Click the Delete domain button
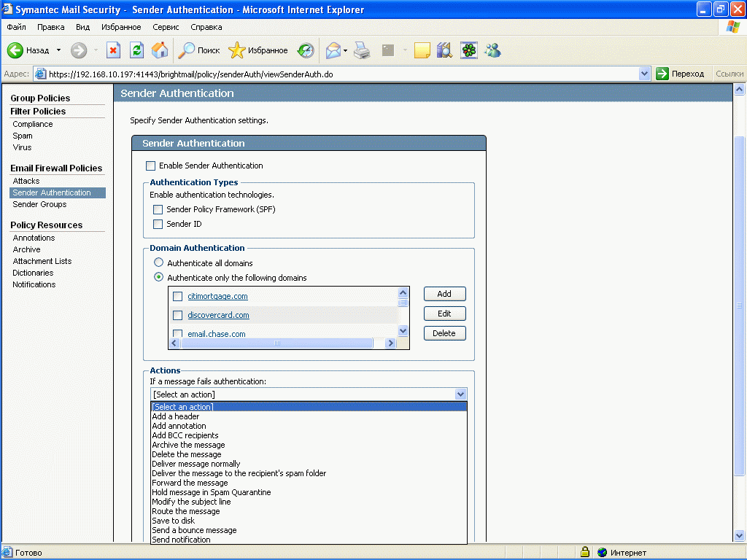 pyautogui.click(x=444, y=333)
